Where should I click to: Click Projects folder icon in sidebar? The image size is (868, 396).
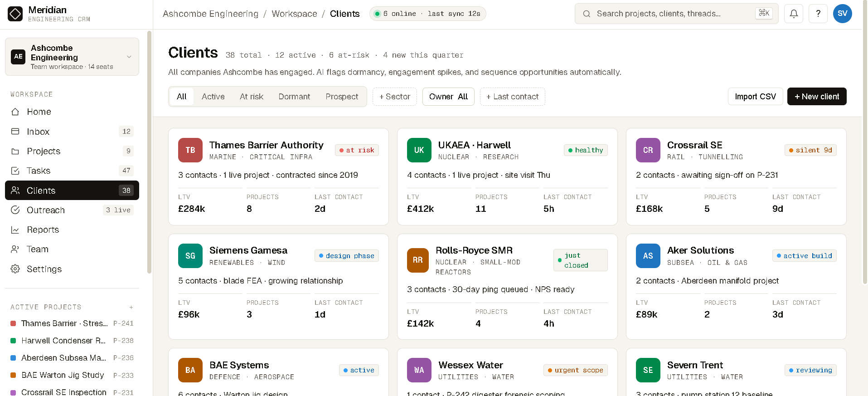(15, 151)
